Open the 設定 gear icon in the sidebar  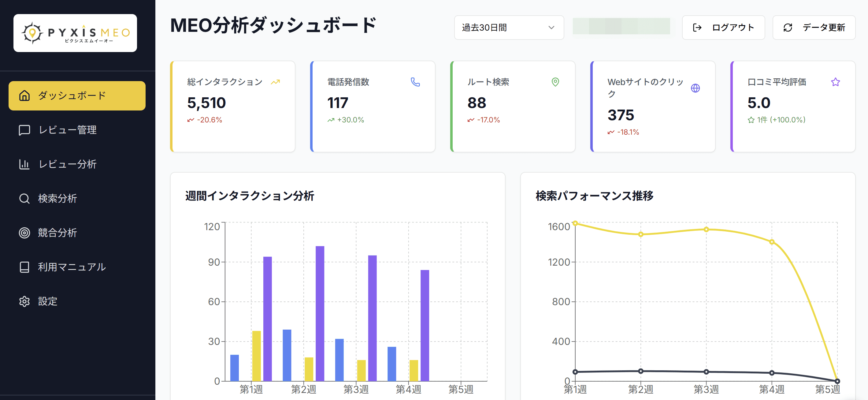(x=24, y=301)
